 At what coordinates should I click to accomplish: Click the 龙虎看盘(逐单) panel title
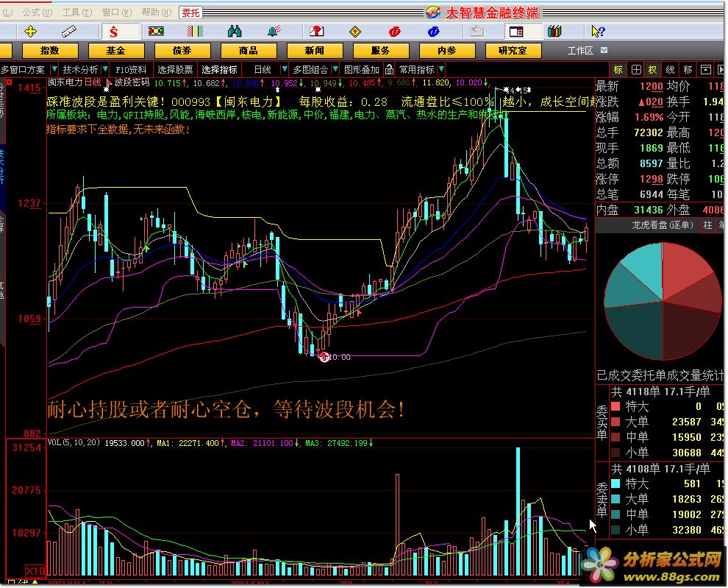click(x=662, y=225)
